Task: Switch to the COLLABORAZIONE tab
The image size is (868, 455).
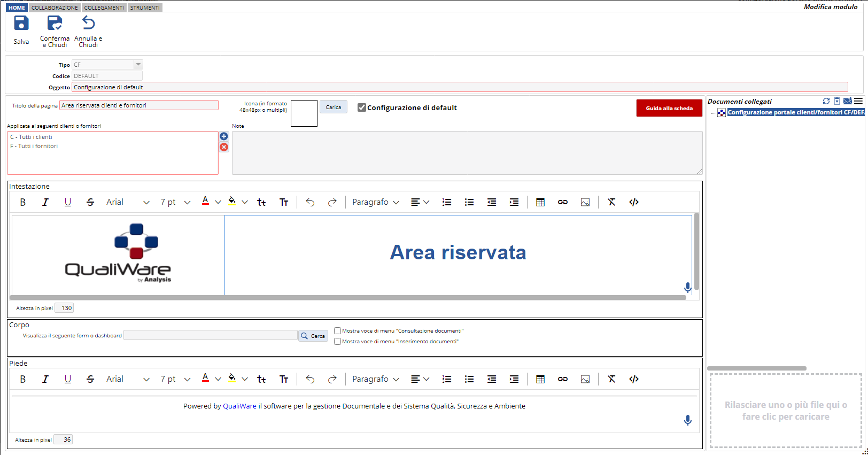Action: tap(55, 8)
